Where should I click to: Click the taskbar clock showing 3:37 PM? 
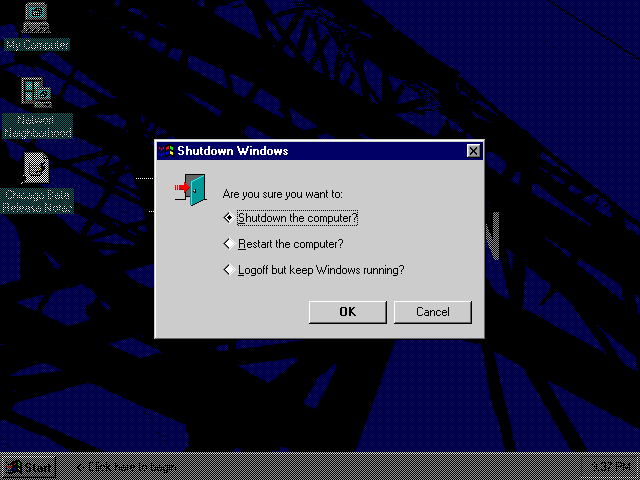pos(611,467)
